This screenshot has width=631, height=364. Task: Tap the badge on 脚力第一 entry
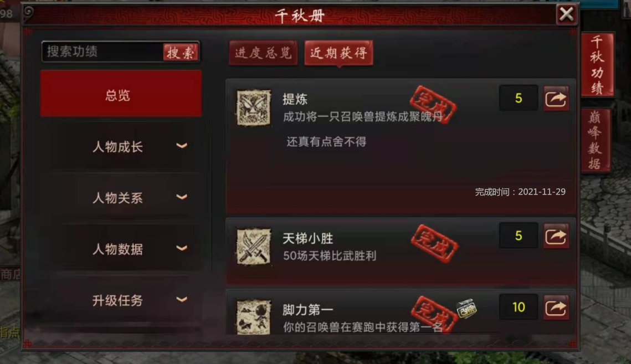pos(466,309)
